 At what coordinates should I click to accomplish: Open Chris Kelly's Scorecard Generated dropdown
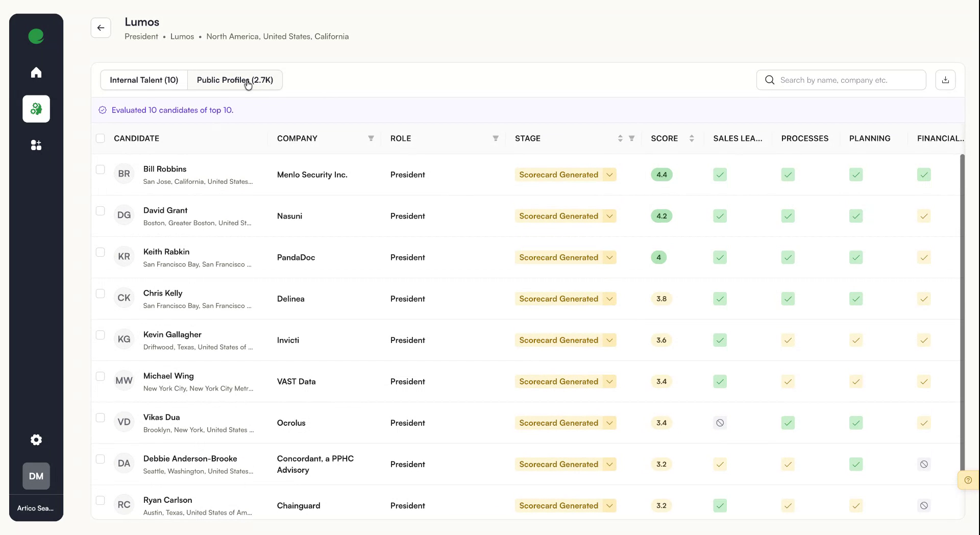click(x=608, y=299)
